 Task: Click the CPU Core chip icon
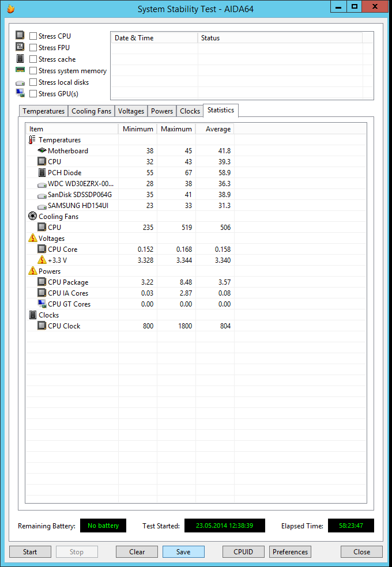pyautogui.click(x=42, y=249)
